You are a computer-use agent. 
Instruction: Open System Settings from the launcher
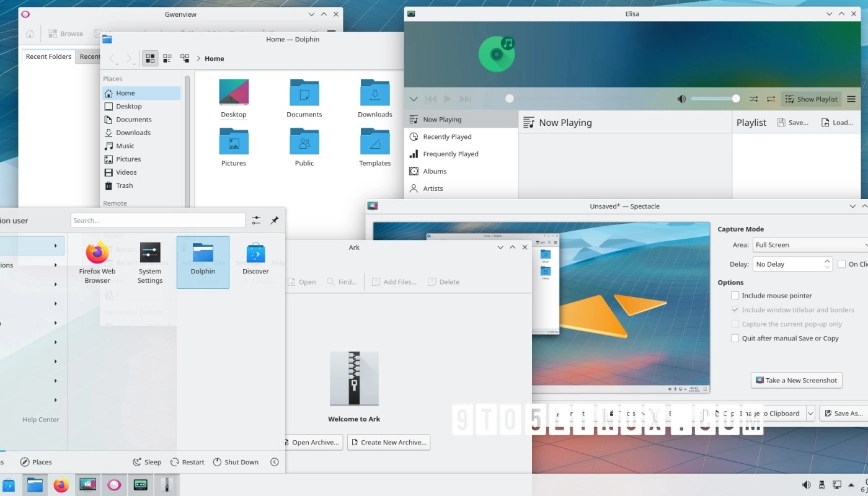click(x=150, y=262)
